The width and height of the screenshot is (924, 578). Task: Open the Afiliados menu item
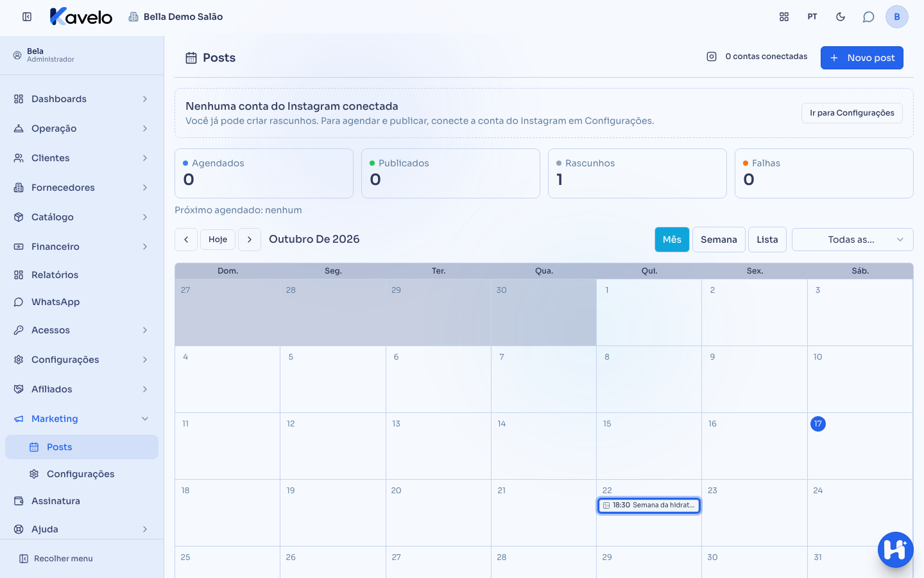(81, 389)
